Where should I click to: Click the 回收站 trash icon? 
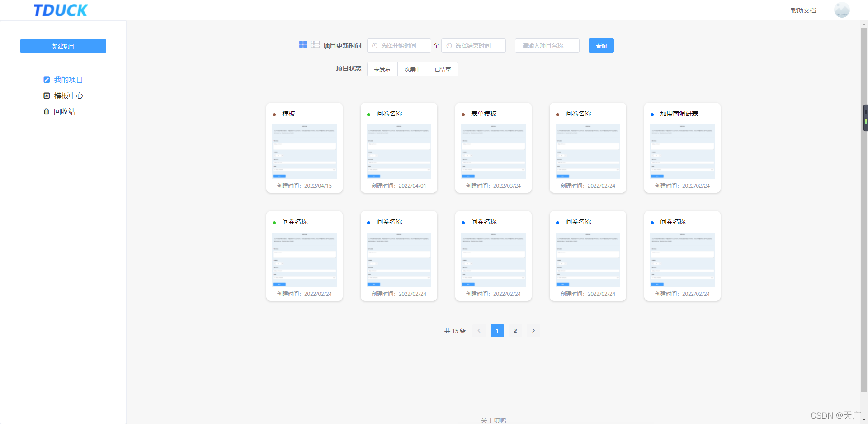point(47,112)
